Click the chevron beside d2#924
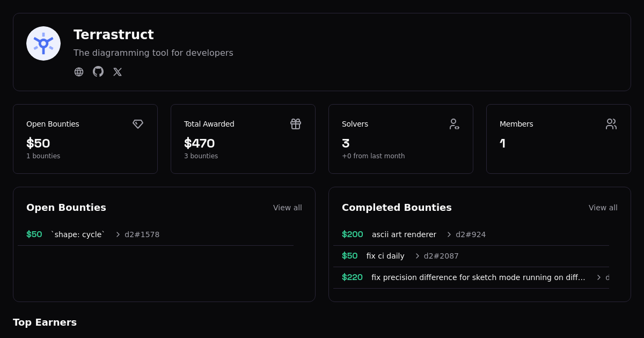 449,234
